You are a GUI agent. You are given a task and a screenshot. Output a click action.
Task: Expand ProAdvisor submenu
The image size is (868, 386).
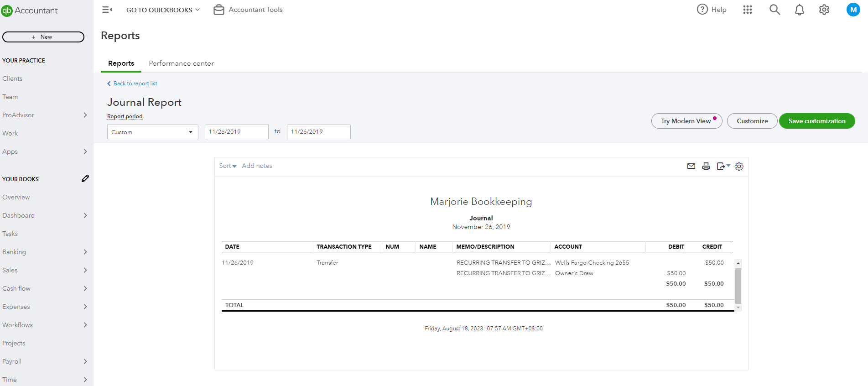85,115
